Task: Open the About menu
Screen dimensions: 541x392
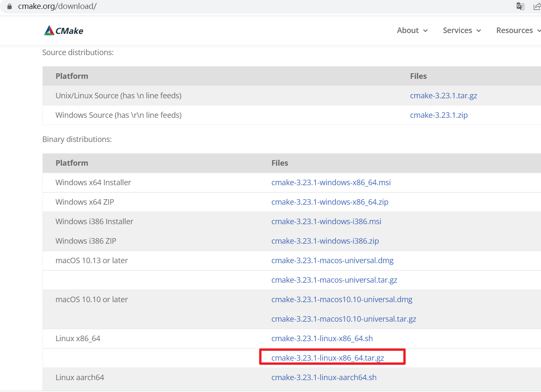Action: 412,31
